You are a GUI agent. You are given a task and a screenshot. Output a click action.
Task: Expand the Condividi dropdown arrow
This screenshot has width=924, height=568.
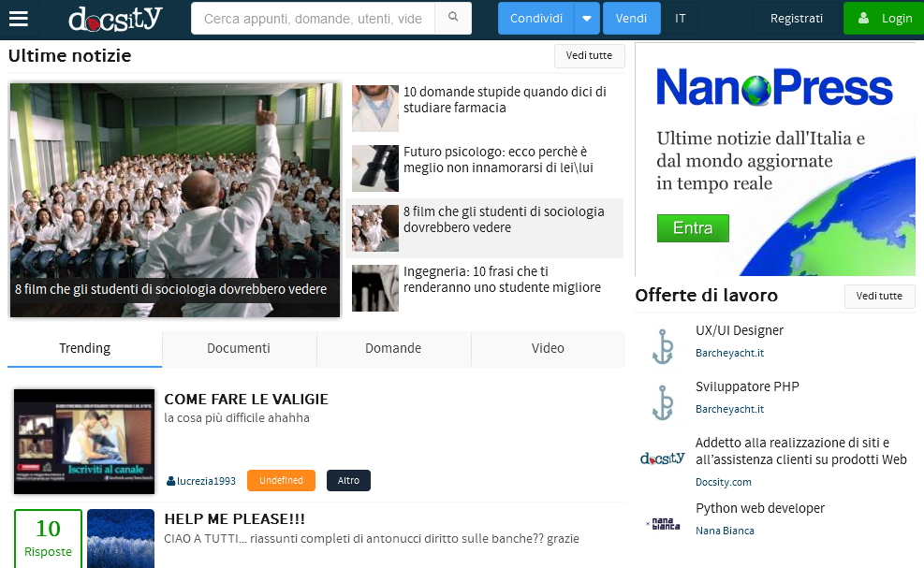click(586, 18)
